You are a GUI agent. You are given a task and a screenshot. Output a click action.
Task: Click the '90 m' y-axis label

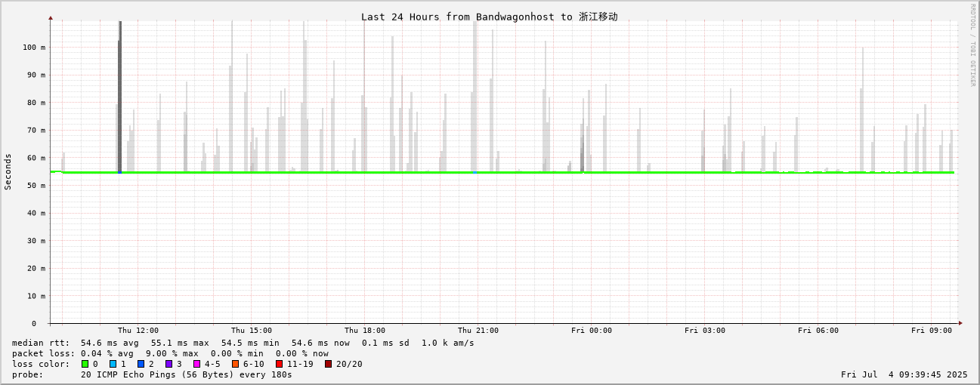point(36,75)
